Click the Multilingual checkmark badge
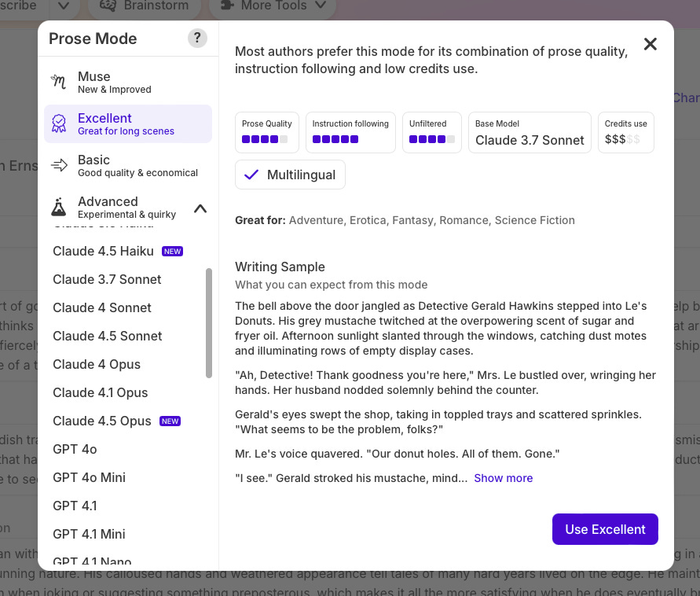 (x=290, y=175)
